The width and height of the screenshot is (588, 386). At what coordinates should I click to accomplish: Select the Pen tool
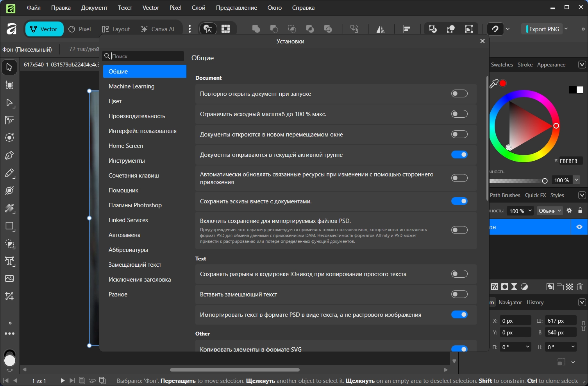9,155
